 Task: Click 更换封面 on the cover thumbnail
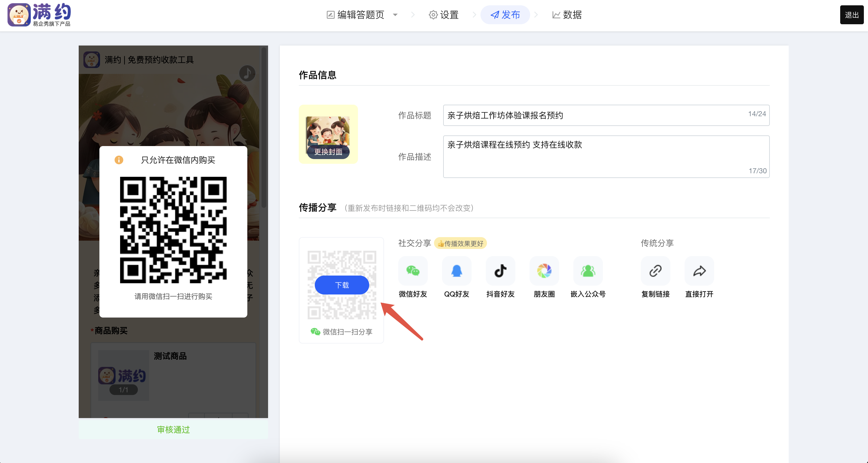(x=328, y=152)
